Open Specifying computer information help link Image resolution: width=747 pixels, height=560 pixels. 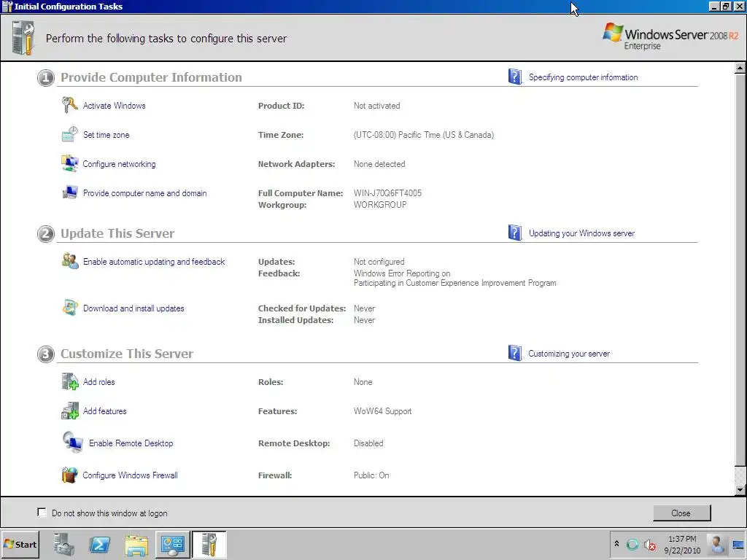click(583, 77)
